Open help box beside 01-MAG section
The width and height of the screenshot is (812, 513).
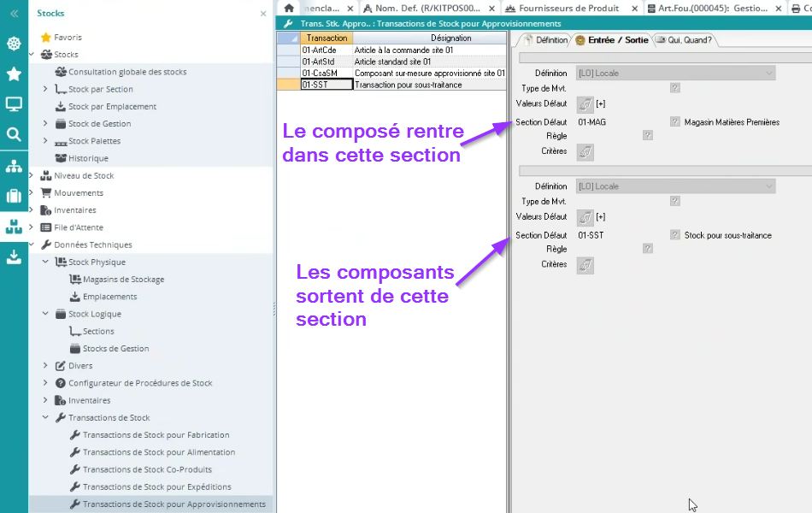click(x=674, y=122)
